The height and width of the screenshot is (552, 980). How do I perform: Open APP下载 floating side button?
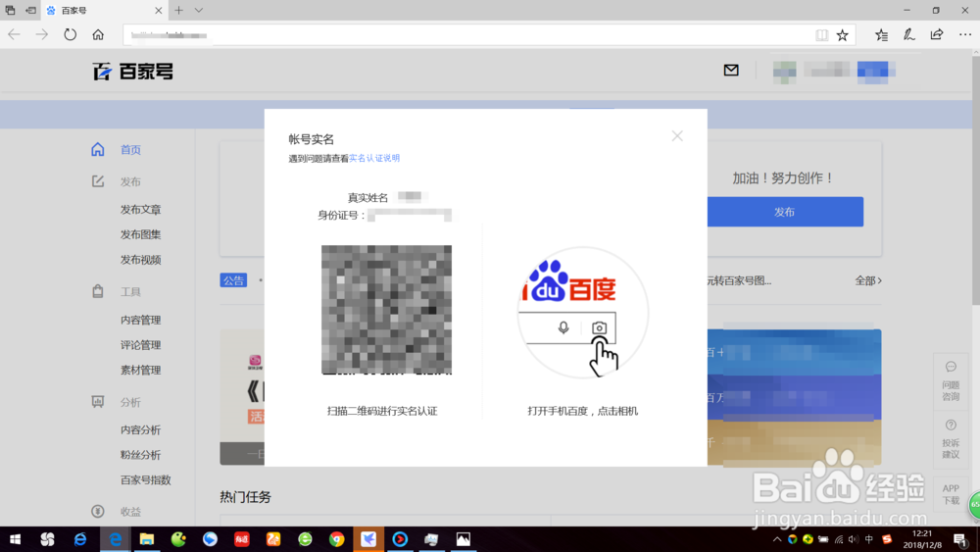(x=951, y=494)
